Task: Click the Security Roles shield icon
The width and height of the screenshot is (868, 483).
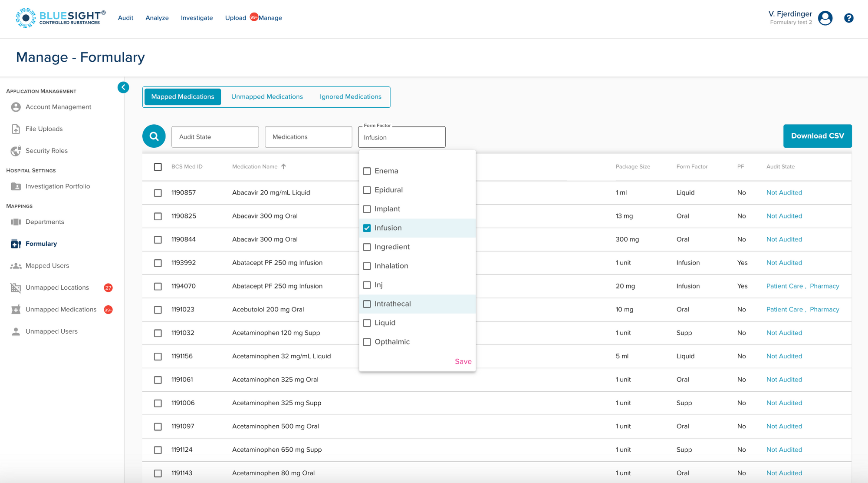Action: (x=16, y=151)
